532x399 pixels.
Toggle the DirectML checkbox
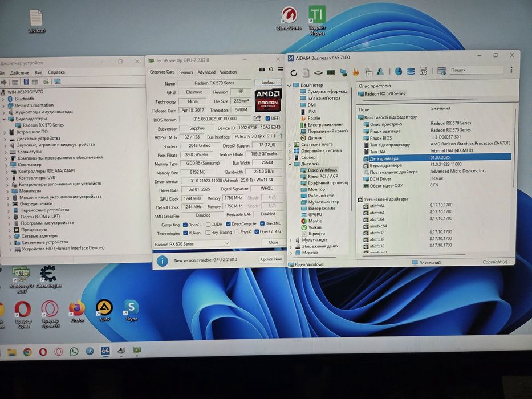pyautogui.click(x=262, y=223)
